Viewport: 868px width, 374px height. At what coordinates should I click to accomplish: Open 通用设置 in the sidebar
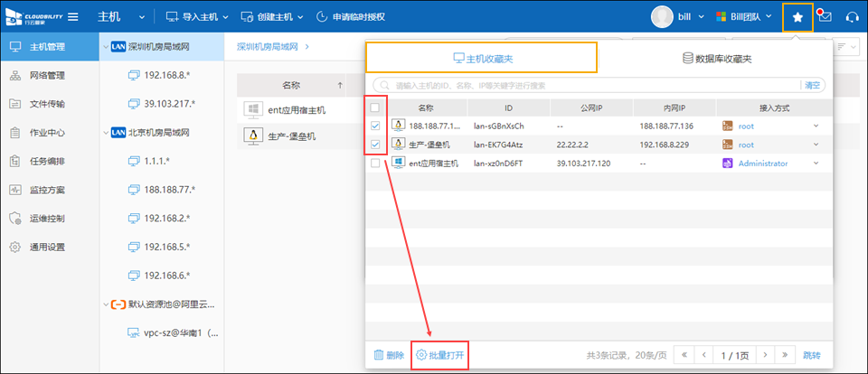[47, 247]
